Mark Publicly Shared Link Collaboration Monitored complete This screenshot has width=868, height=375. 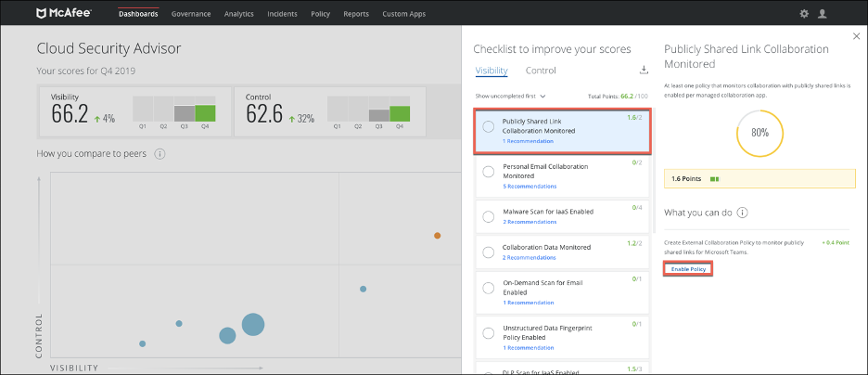488,126
